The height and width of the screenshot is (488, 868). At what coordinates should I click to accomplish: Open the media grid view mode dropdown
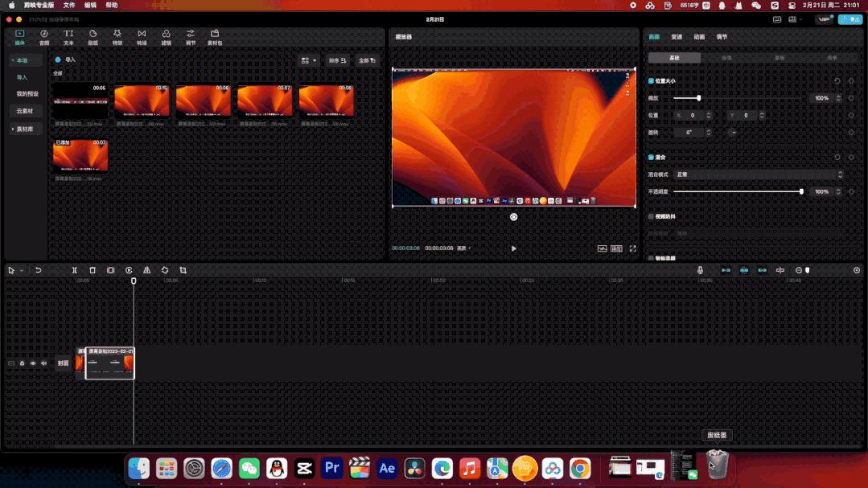[x=308, y=60]
